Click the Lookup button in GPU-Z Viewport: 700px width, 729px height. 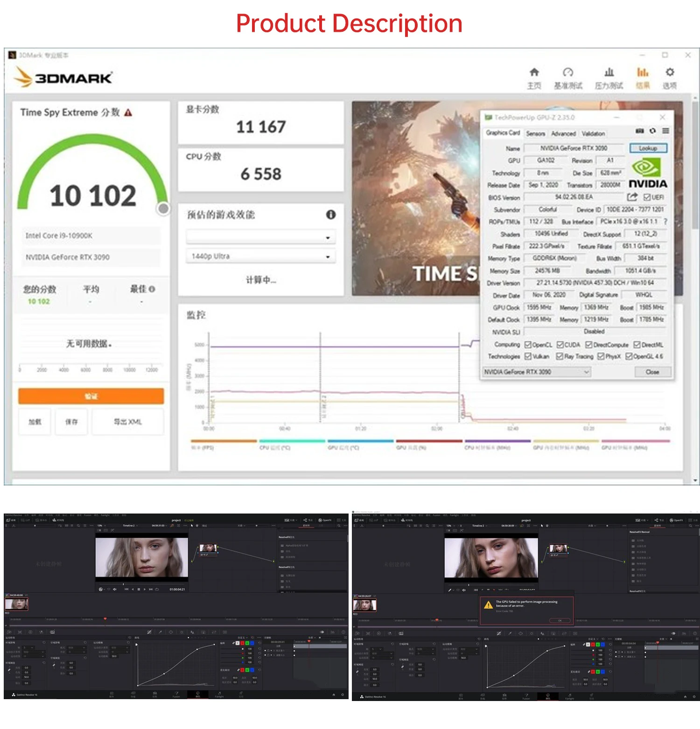[648, 148]
